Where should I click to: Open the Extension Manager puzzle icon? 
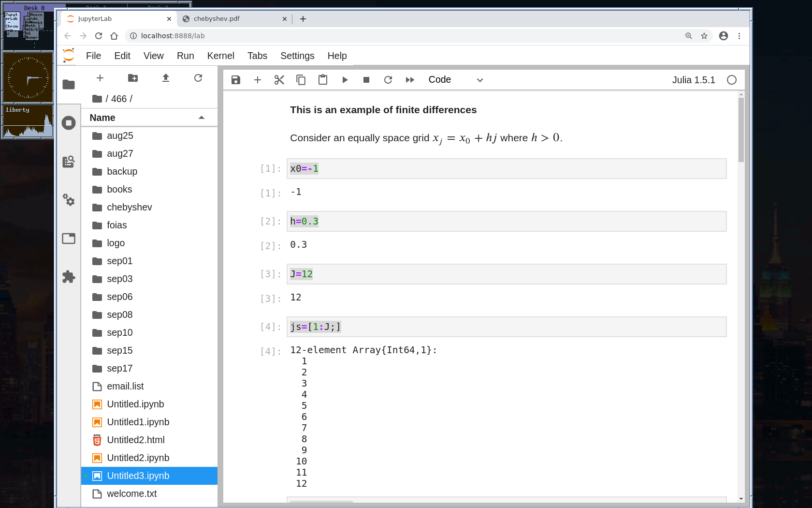tap(69, 277)
